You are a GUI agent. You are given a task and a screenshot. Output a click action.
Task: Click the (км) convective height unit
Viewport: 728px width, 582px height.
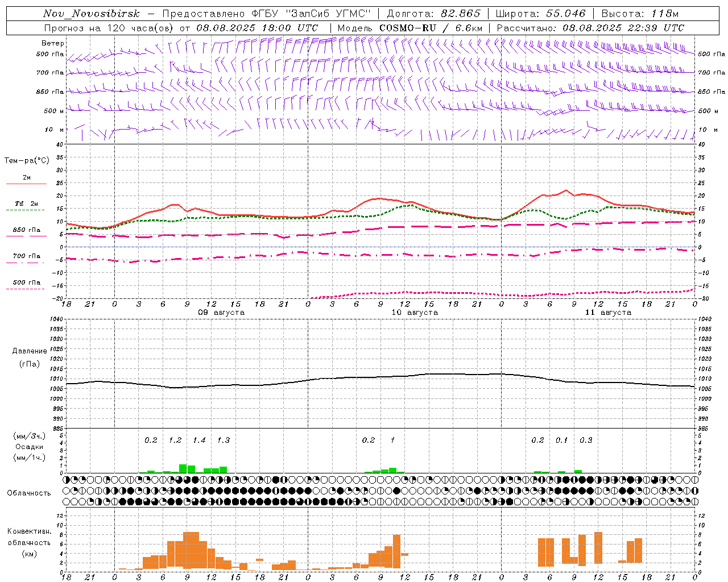tap(29, 554)
